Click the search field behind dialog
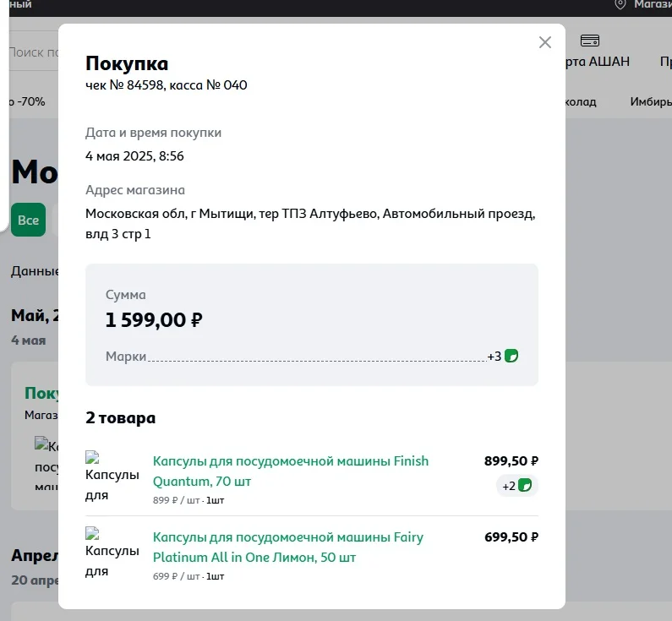This screenshot has height=621, width=672. click(x=34, y=52)
